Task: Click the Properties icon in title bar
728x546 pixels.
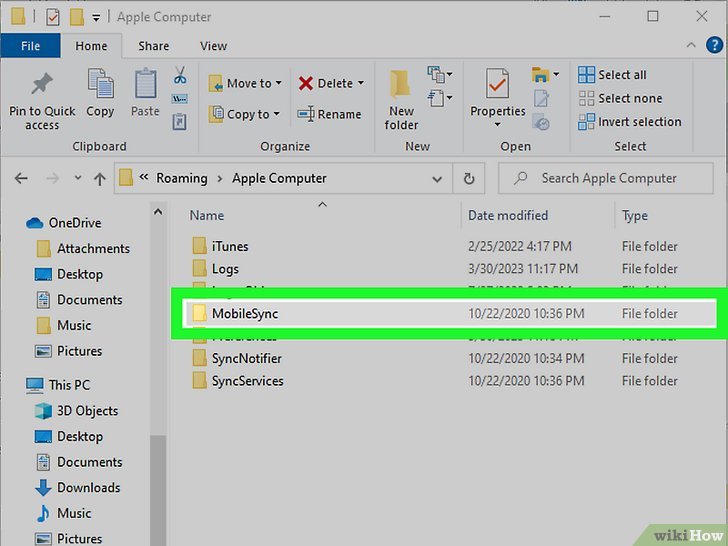Action: (52, 18)
